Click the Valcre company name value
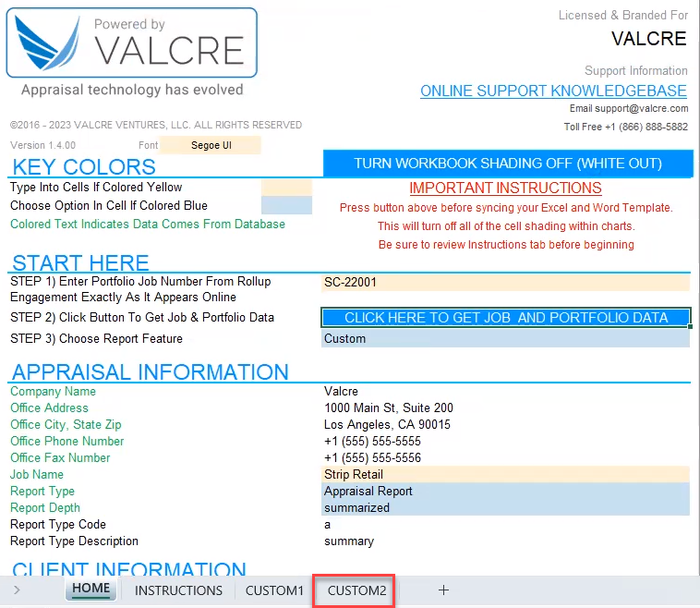The height and width of the screenshot is (608, 700). pyautogui.click(x=341, y=392)
